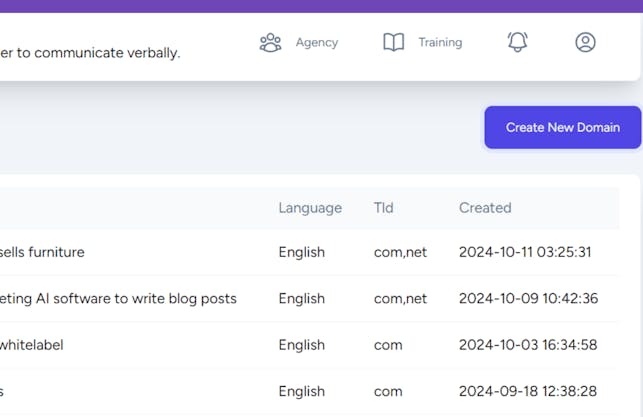Open the notifications bell
The width and height of the screenshot is (643, 417).
point(517,42)
